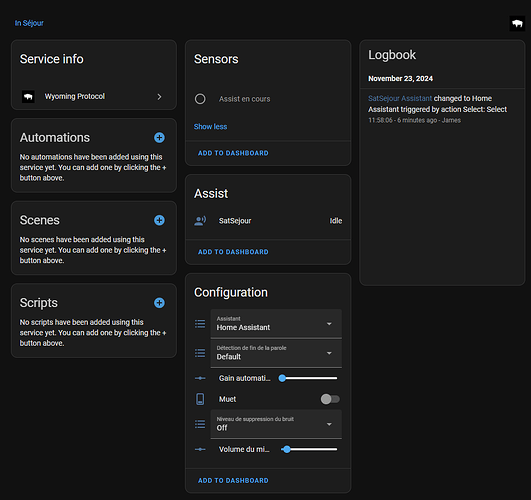Add Configuration card to dashboard
This screenshot has width=531, height=500.
pos(233,480)
